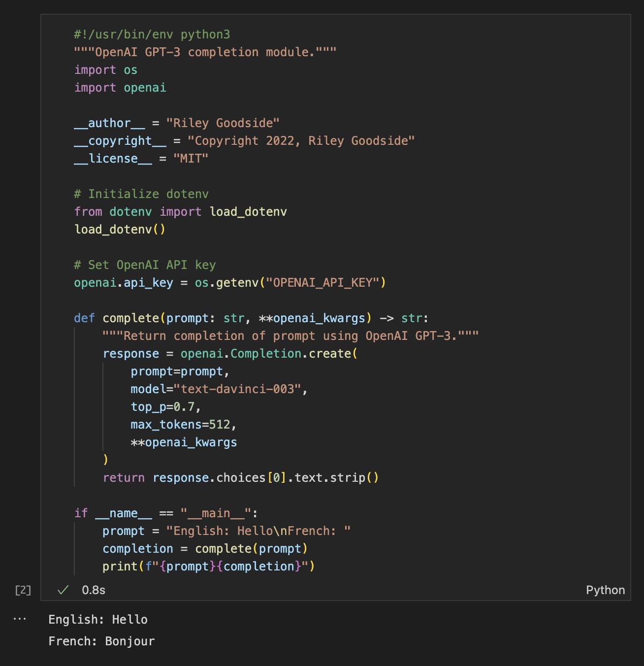Click the load_dotenv() function call
This screenshot has width=644, height=666.
(120, 229)
